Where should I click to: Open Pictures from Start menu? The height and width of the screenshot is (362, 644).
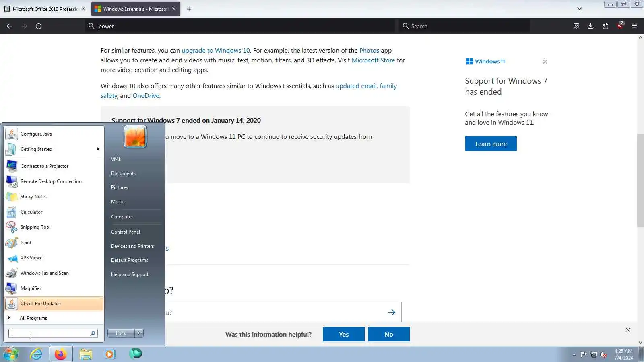coord(120,187)
